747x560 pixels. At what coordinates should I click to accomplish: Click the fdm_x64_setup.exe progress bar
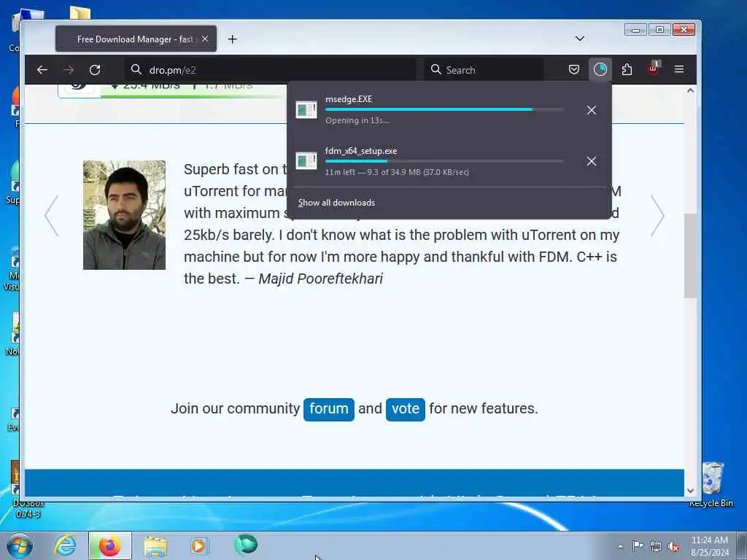click(444, 161)
